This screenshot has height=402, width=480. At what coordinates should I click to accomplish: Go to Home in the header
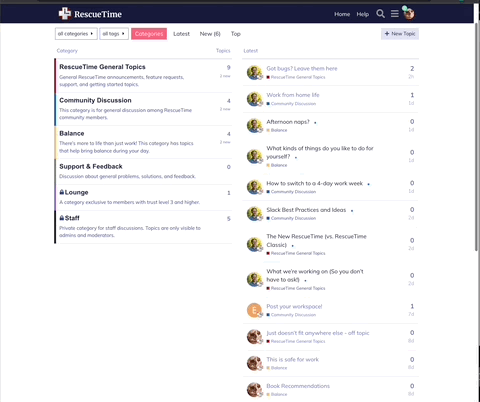coord(342,14)
